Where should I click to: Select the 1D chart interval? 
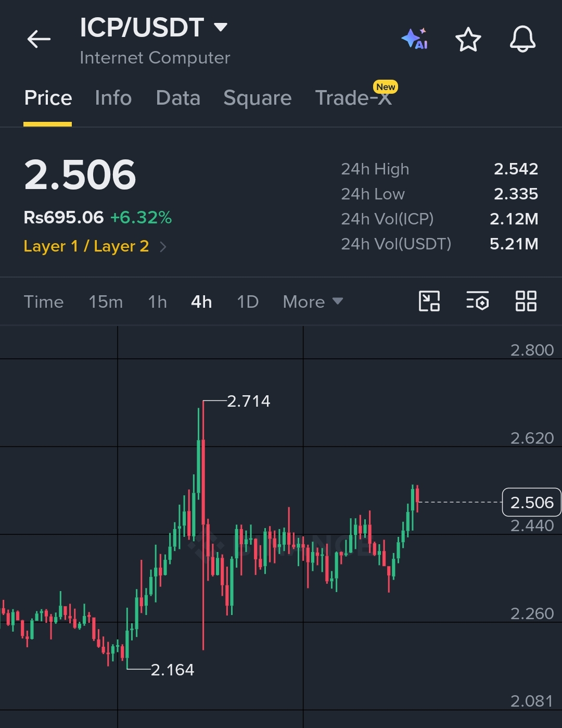pyautogui.click(x=248, y=302)
